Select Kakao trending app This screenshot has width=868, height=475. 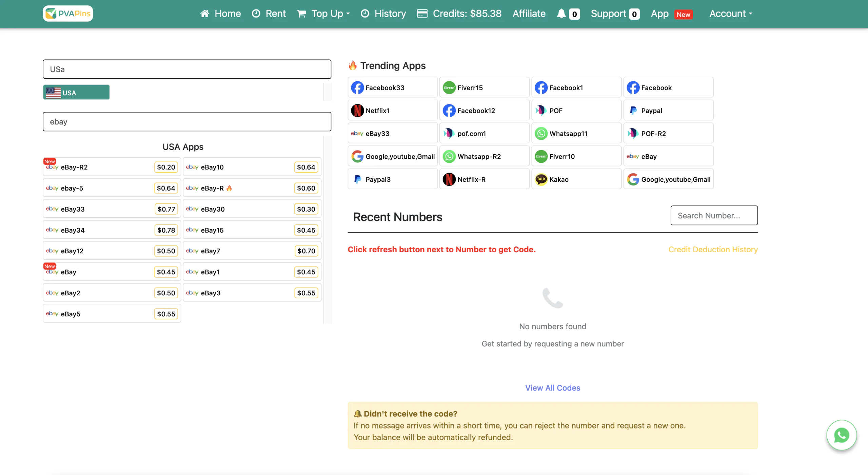[576, 179]
